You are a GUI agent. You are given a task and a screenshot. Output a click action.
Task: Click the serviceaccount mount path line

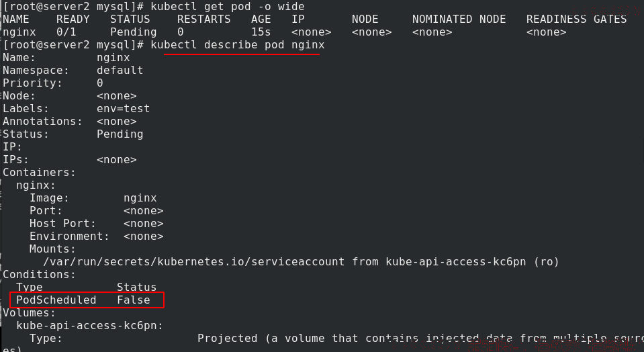point(301,261)
